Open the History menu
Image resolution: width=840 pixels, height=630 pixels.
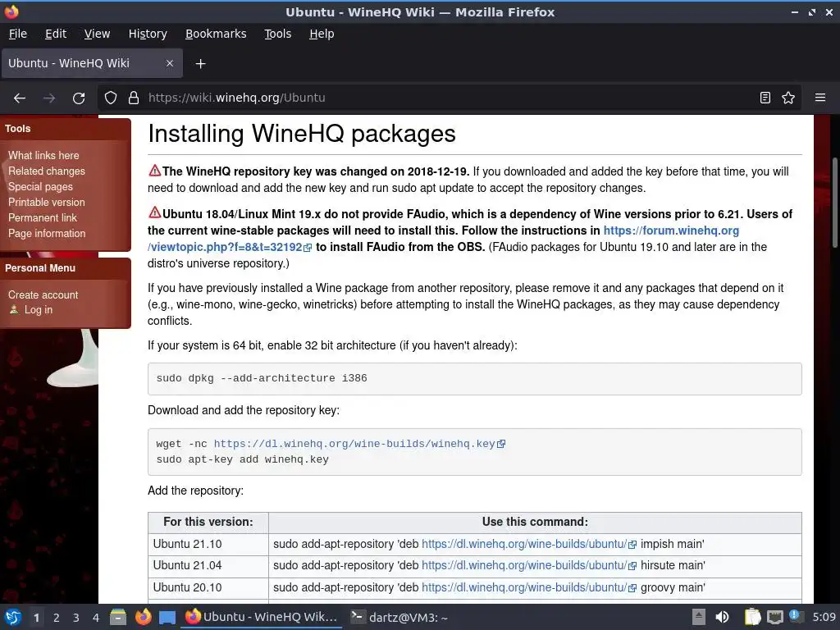(x=148, y=34)
